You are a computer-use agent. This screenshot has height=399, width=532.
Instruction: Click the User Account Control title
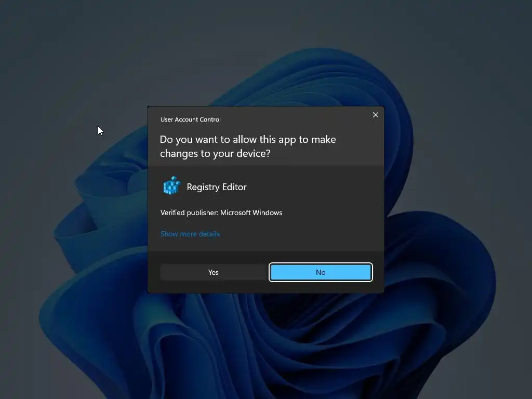[x=190, y=119]
